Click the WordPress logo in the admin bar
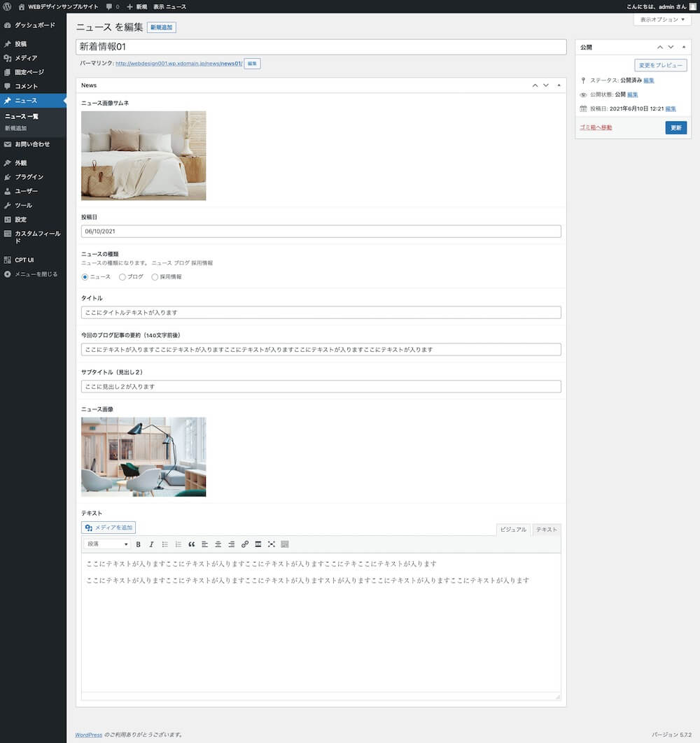 [x=7, y=6]
